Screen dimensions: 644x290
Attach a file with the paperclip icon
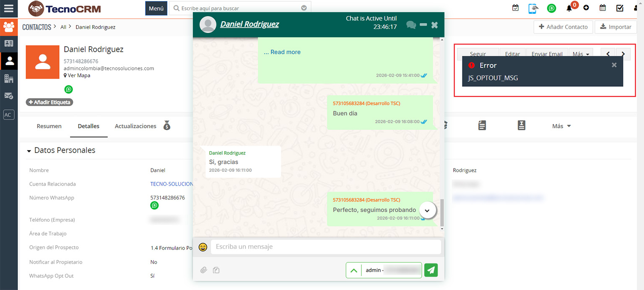[203, 270]
